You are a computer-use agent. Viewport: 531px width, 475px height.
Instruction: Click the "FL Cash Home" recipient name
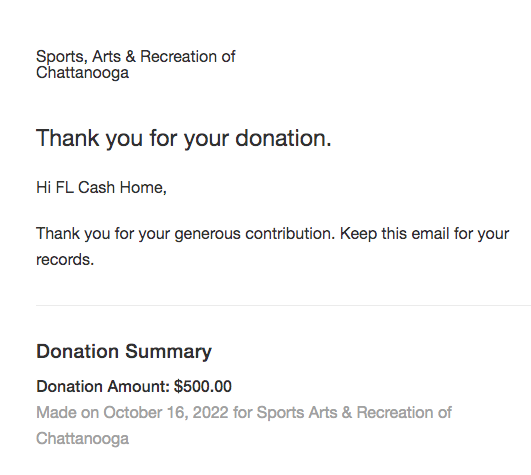pos(110,187)
